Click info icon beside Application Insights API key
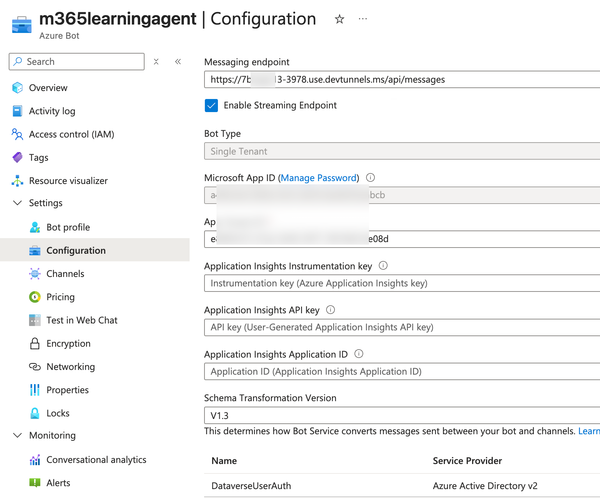The height and width of the screenshot is (498, 600). point(331,310)
